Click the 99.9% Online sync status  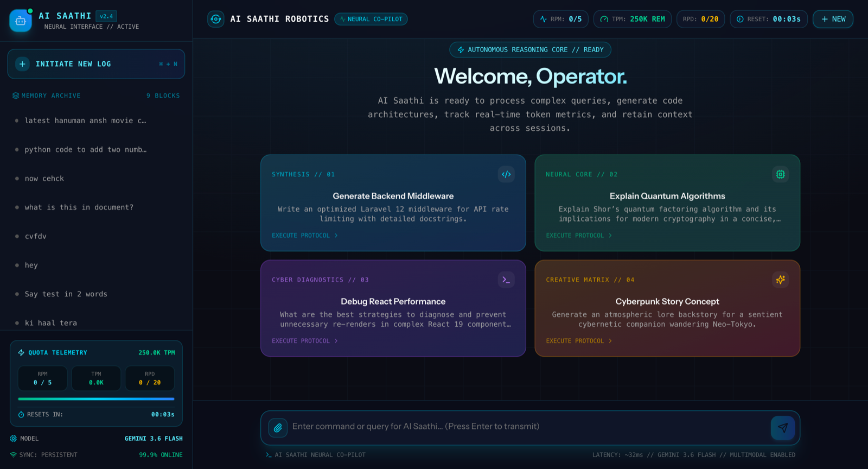click(161, 455)
